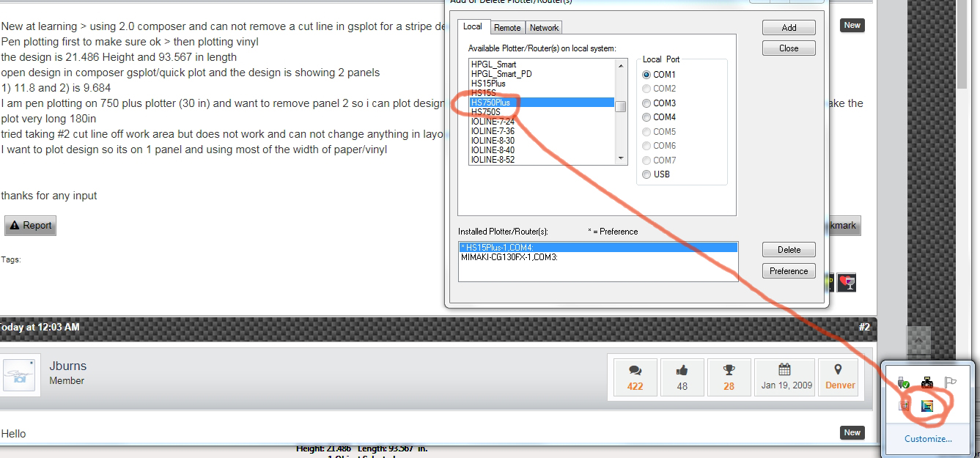Viewport: 980px width, 458px height.
Task: Select COM1 local port
Action: click(646, 75)
